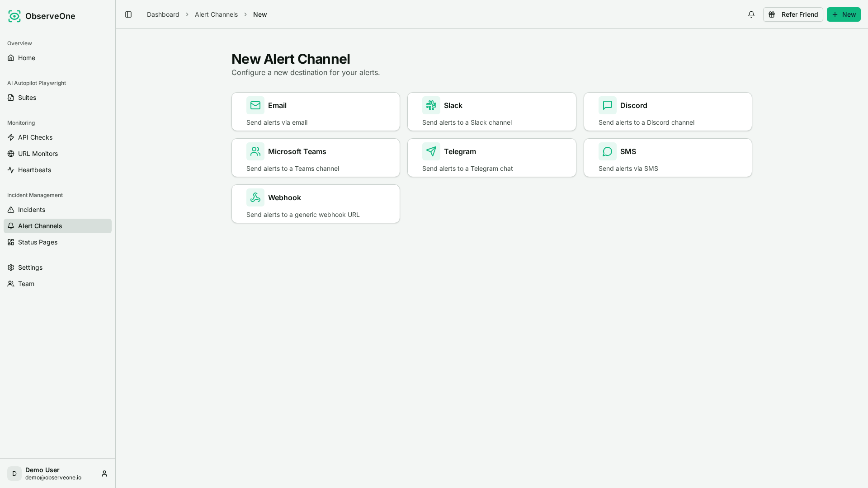Click the Demo User name
Screen dimensions: 868x488
pos(42,470)
